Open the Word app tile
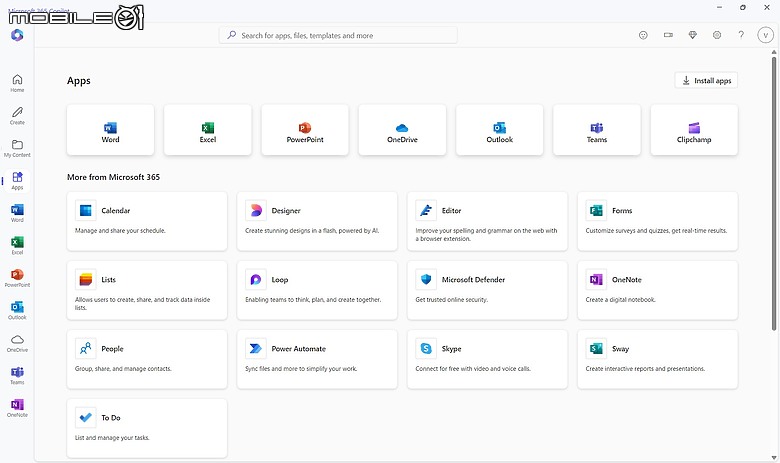The width and height of the screenshot is (780, 463). (x=110, y=130)
